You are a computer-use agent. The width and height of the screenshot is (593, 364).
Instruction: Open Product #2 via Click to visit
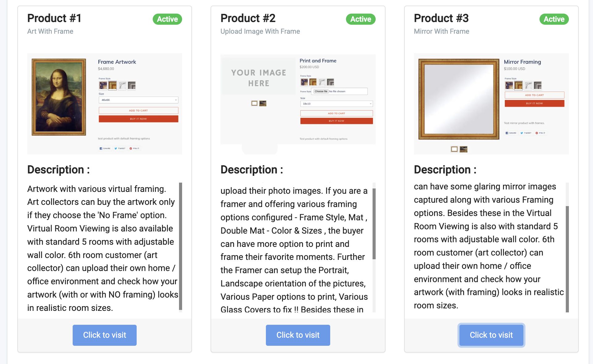(298, 335)
